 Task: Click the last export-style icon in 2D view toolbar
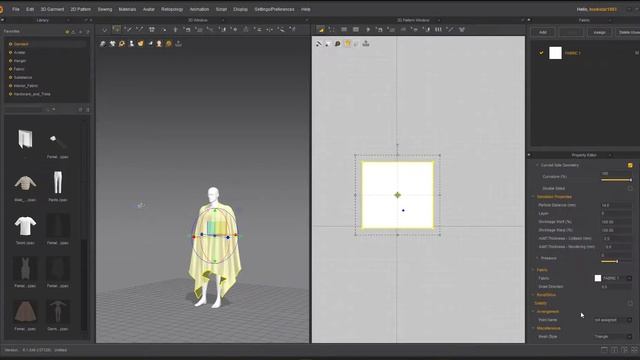coord(366,44)
